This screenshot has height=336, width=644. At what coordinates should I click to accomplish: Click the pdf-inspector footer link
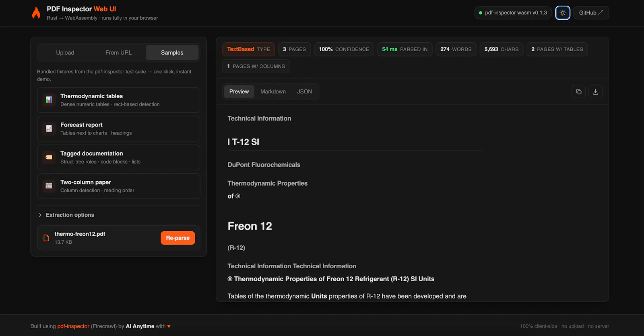(x=73, y=326)
